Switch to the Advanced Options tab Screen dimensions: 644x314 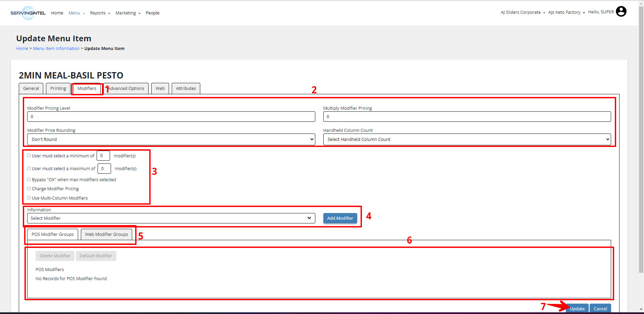(126, 89)
